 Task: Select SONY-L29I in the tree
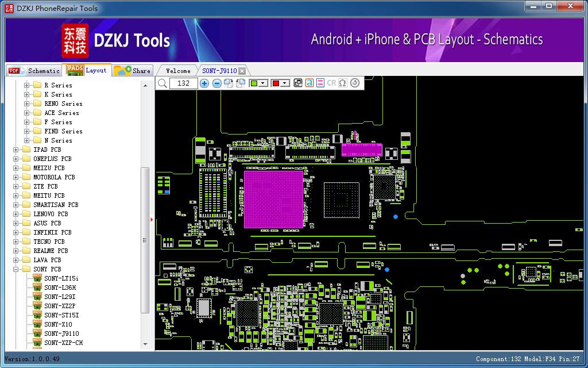click(60, 297)
